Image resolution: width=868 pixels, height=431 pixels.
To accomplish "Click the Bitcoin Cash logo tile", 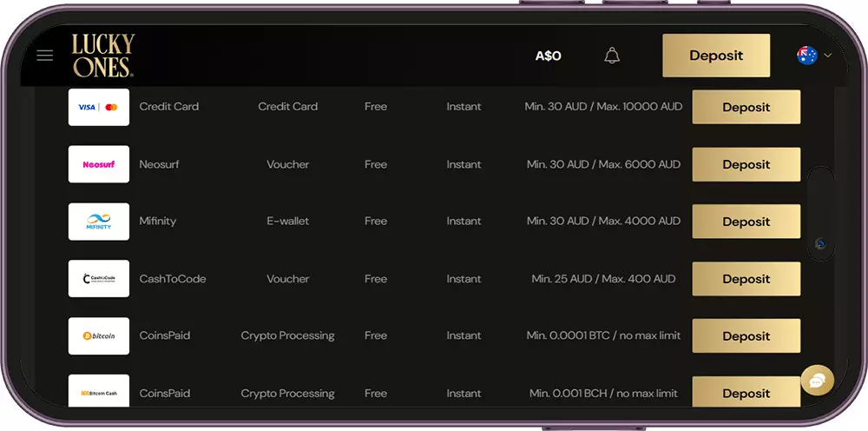I will click(x=99, y=391).
